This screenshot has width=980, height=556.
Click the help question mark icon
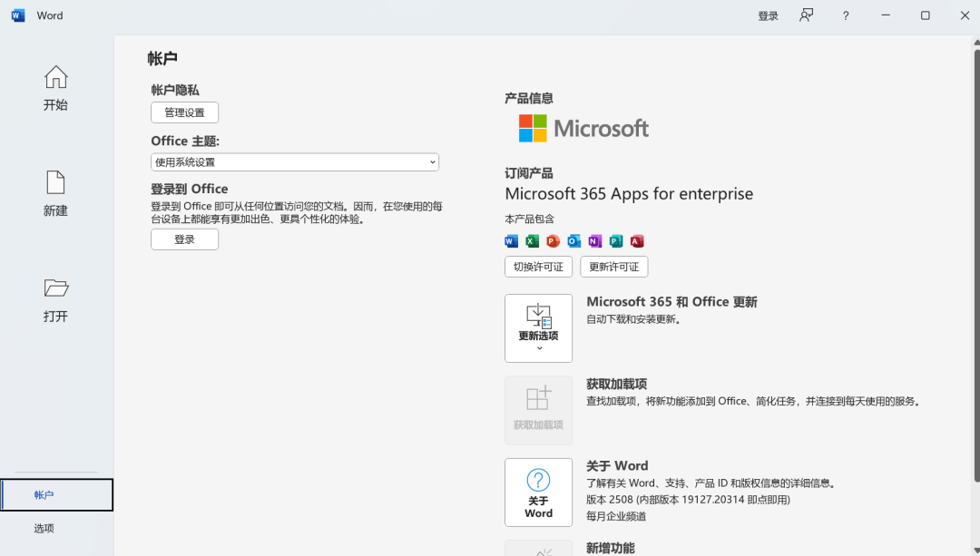(846, 15)
